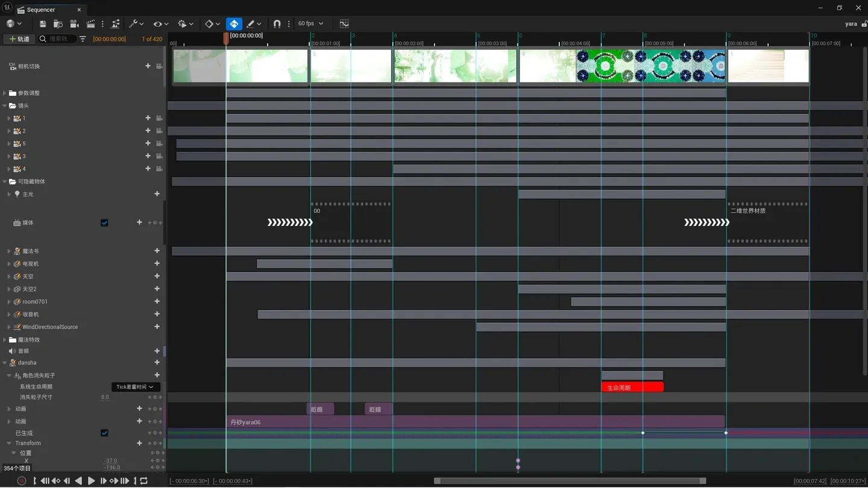Viewport: 868px width, 488px height.
Task: Collapse the 镜头 folder
Action: [x=5, y=106]
